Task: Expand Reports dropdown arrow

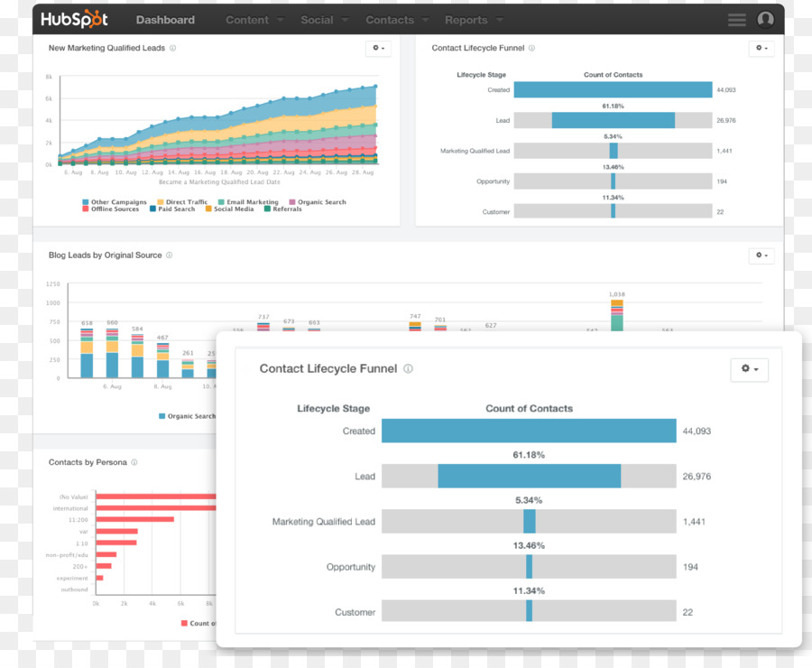Action: pos(499,20)
